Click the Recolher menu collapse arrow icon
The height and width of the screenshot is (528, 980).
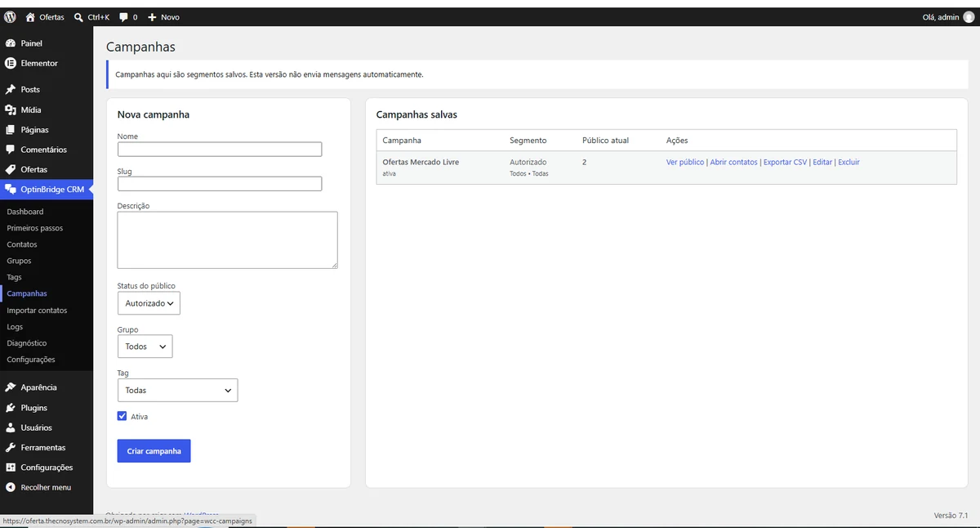point(11,487)
